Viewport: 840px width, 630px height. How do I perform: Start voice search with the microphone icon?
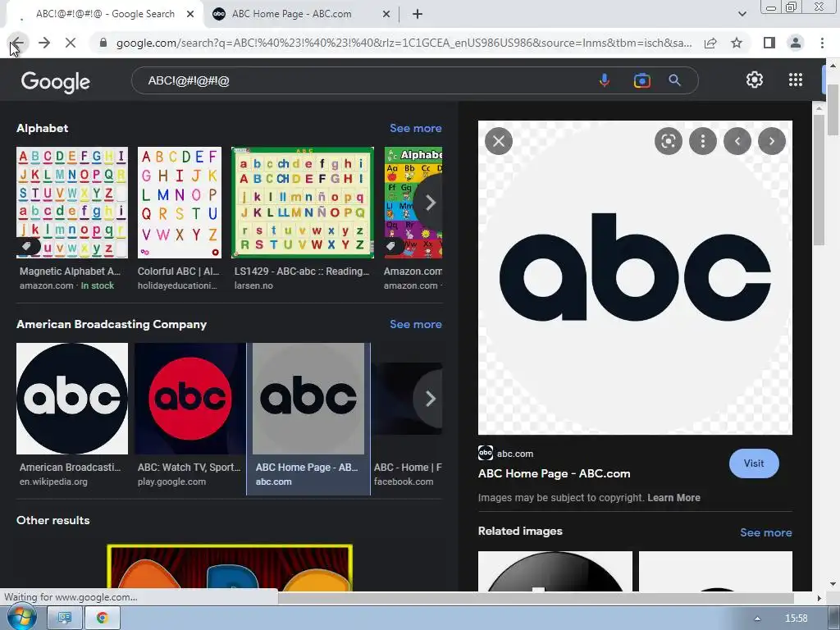click(x=605, y=80)
